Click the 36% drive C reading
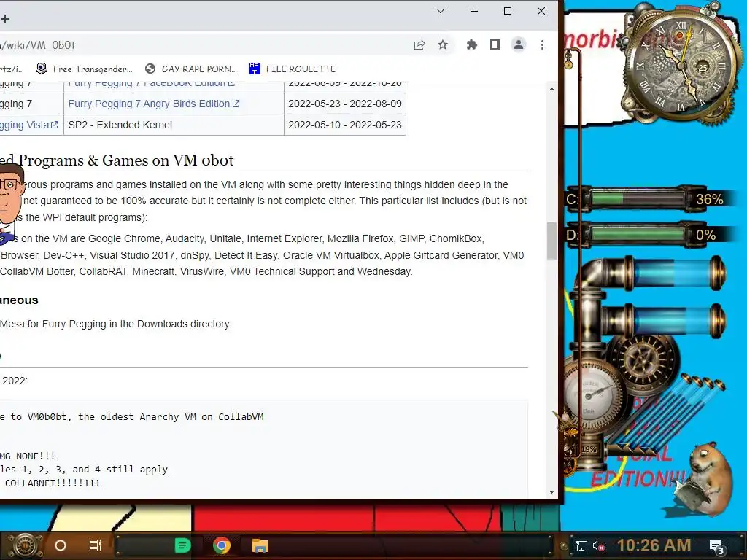The image size is (747, 560). 709,199
